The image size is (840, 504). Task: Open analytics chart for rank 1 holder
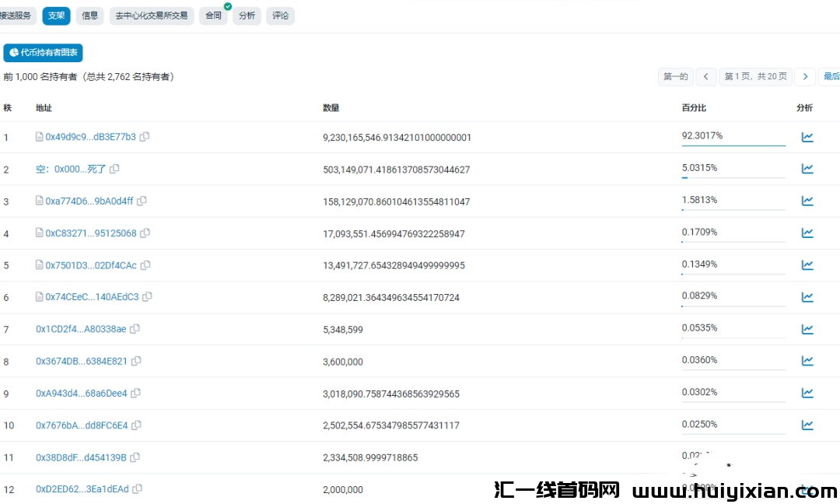pyautogui.click(x=807, y=138)
